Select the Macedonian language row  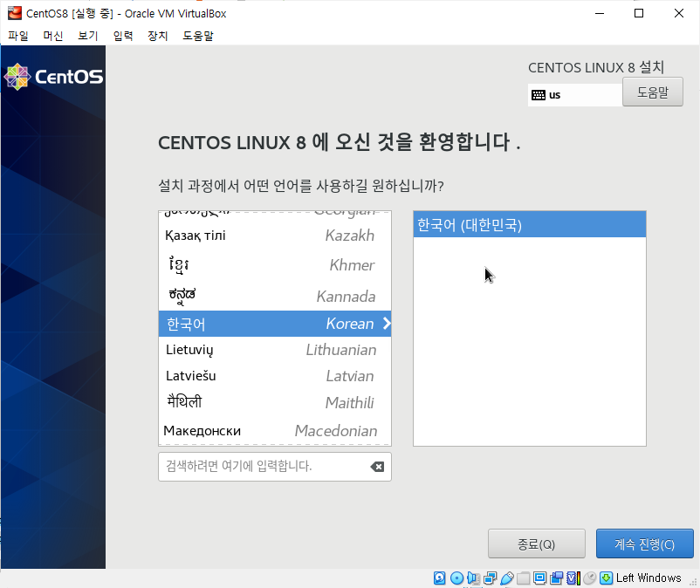(275, 430)
